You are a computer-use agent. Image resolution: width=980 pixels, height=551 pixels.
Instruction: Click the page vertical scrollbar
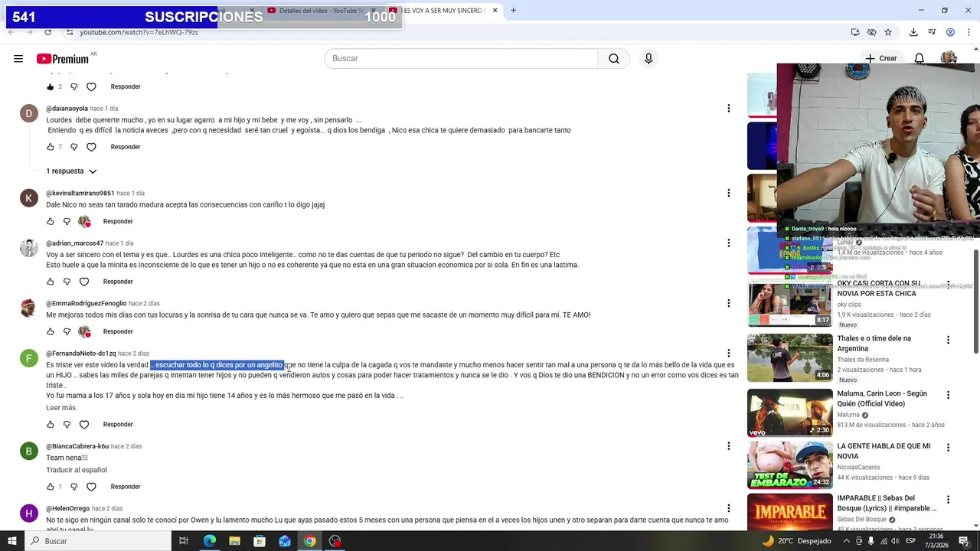pos(975,301)
